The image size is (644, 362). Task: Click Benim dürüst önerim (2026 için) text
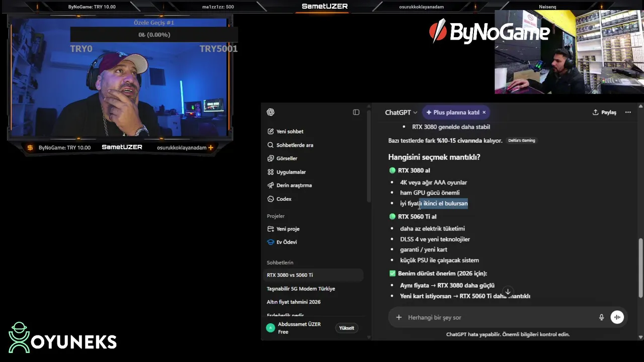442,274
